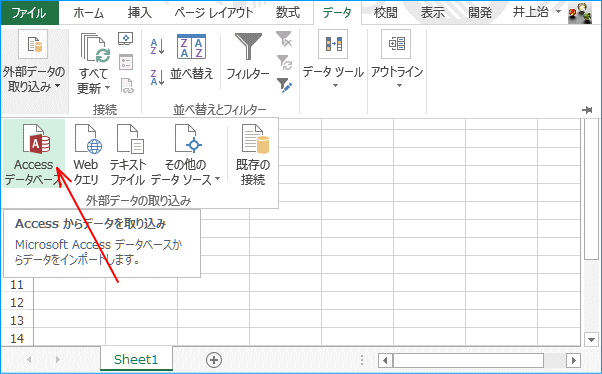Image resolution: width=602 pixels, height=374 pixels.
Task: Select row 11 header
Action: coord(17,285)
